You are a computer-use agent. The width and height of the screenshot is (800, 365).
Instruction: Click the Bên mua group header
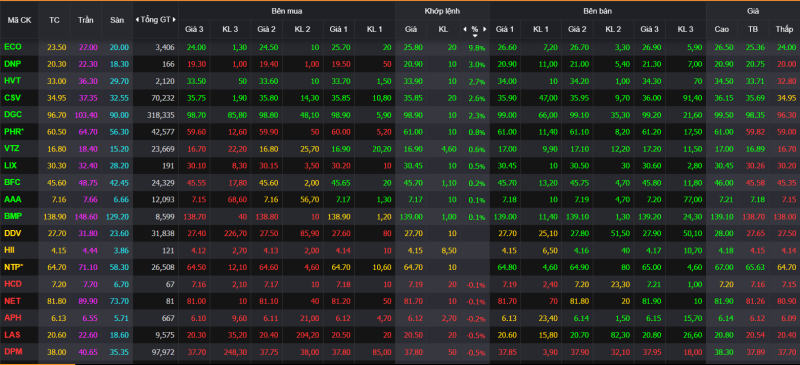click(x=286, y=10)
